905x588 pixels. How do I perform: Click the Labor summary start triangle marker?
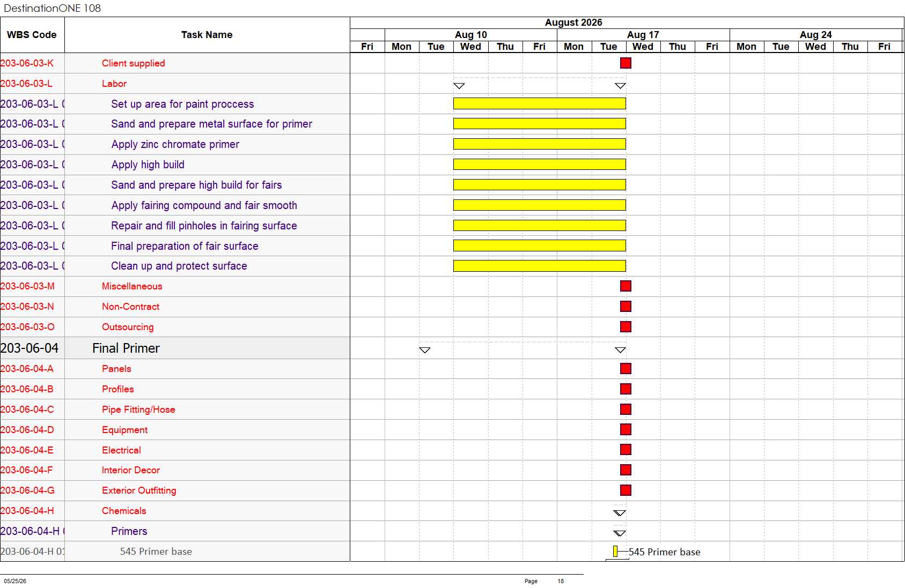click(x=459, y=86)
